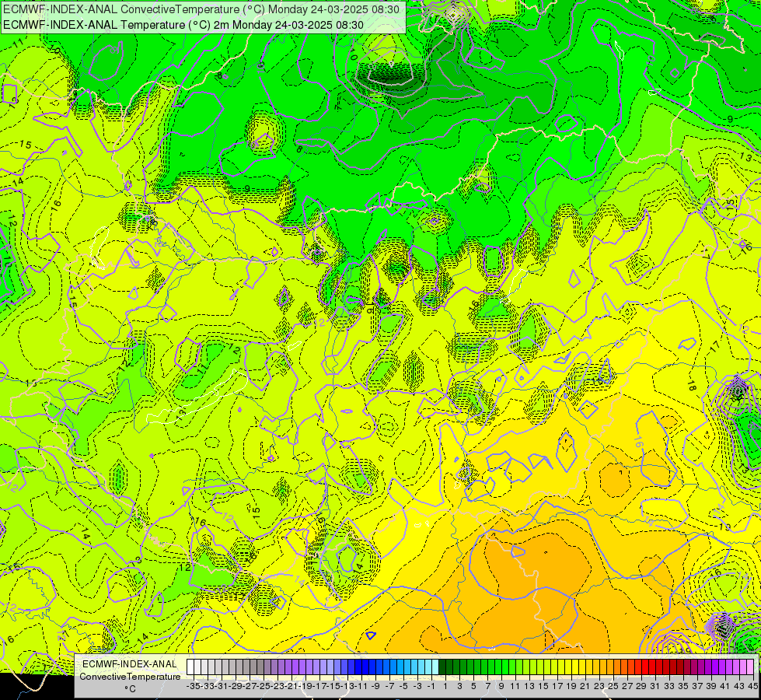Click the 9 legend scale label
This screenshot has width=761, height=700.
point(501,687)
